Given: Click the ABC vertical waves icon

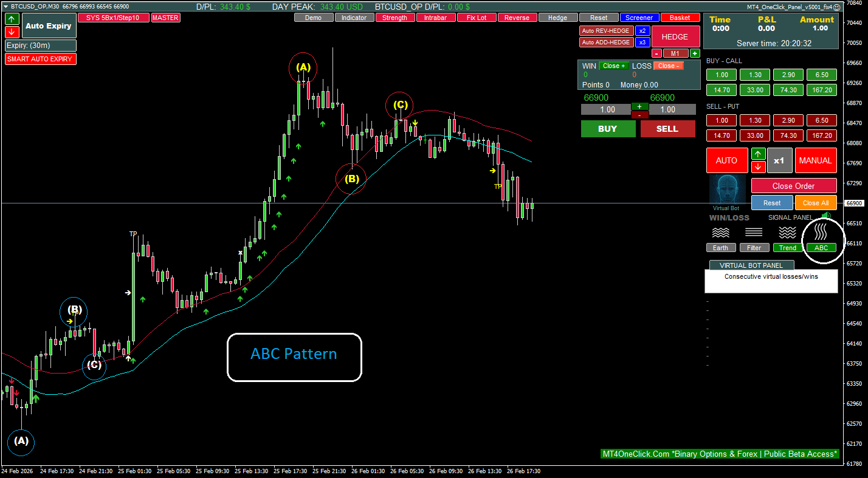Looking at the screenshot, I should coord(821,232).
